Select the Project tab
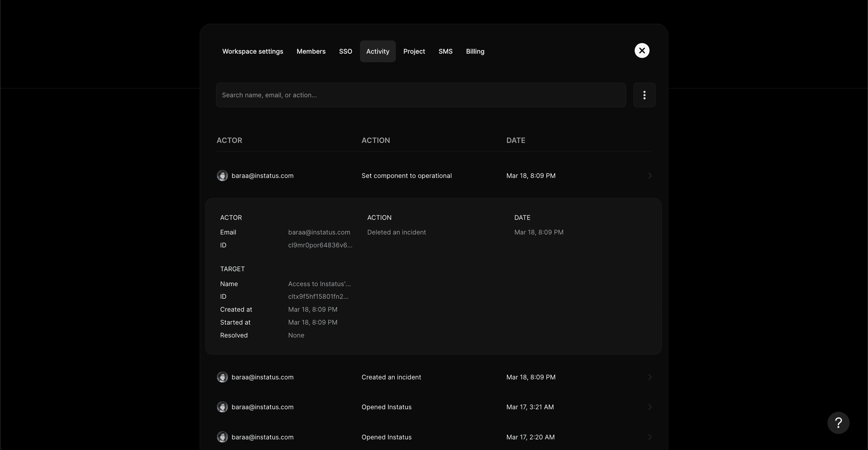The height and width of the screenshot is (450, 868). click(x=414, y=51)
